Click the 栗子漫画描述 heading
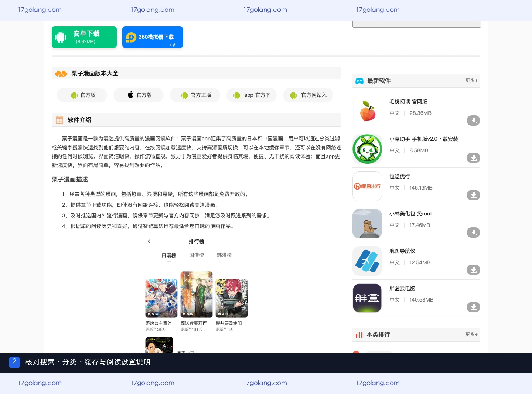 [x=70, y=180]
